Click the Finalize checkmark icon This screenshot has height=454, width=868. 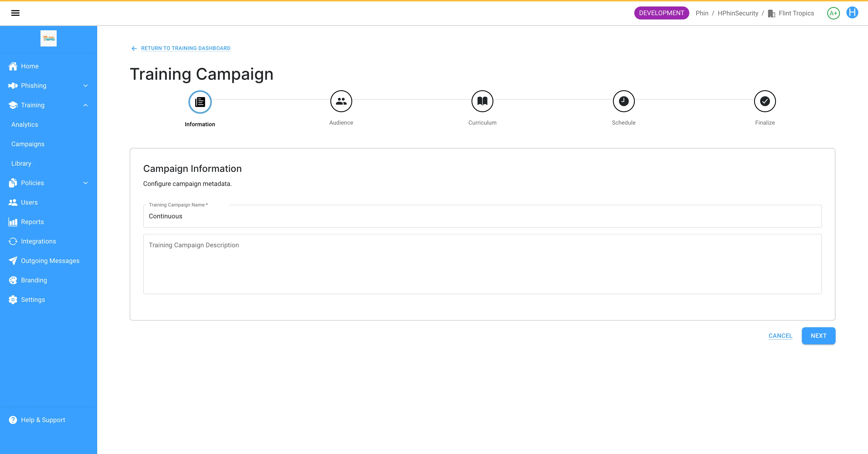[x=765, y=101]
